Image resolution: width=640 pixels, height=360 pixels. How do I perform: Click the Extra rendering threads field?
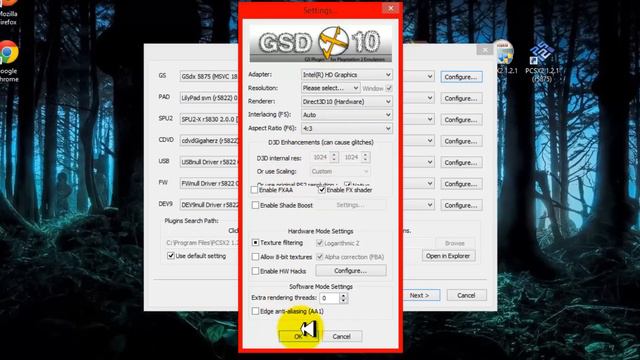[x=329, y=298]
